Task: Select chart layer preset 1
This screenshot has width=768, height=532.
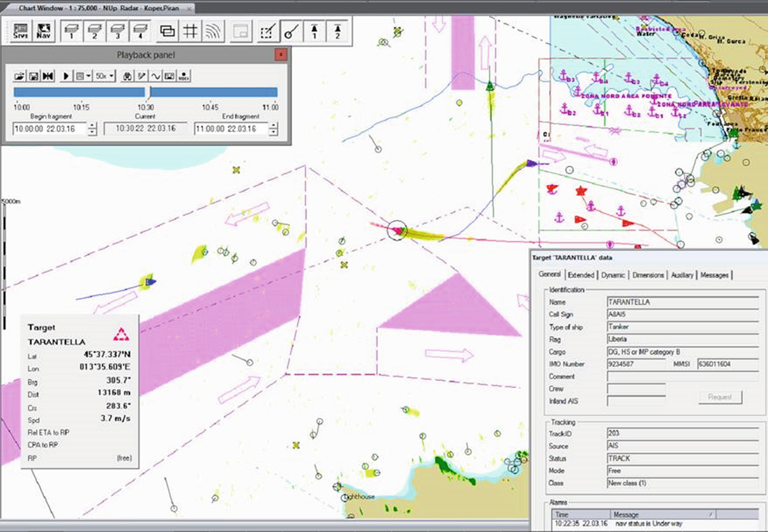Action: coord(71,31)
